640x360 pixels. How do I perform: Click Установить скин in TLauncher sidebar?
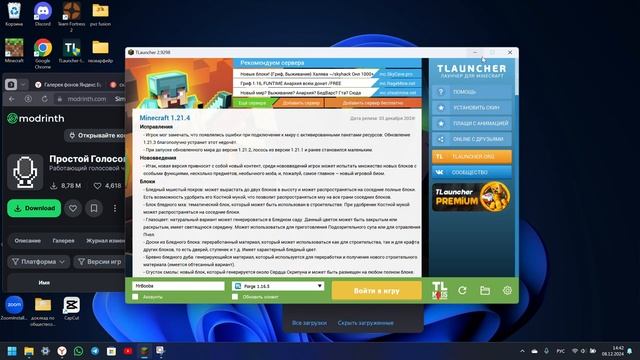(x=472, y=108)
